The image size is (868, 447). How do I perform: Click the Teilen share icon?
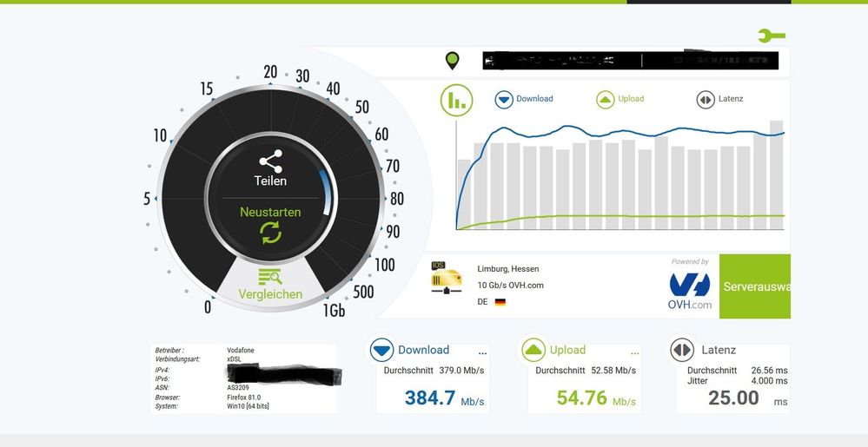coord(271,161)
